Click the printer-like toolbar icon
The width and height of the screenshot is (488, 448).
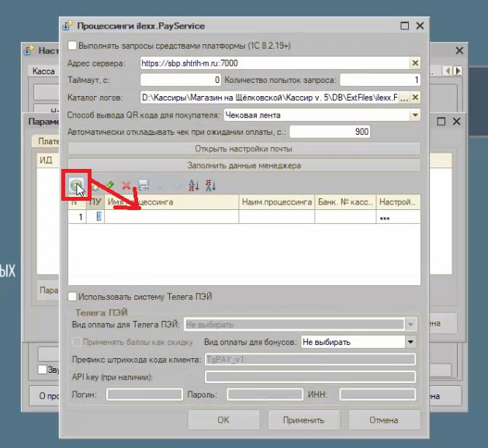[144, 185]
